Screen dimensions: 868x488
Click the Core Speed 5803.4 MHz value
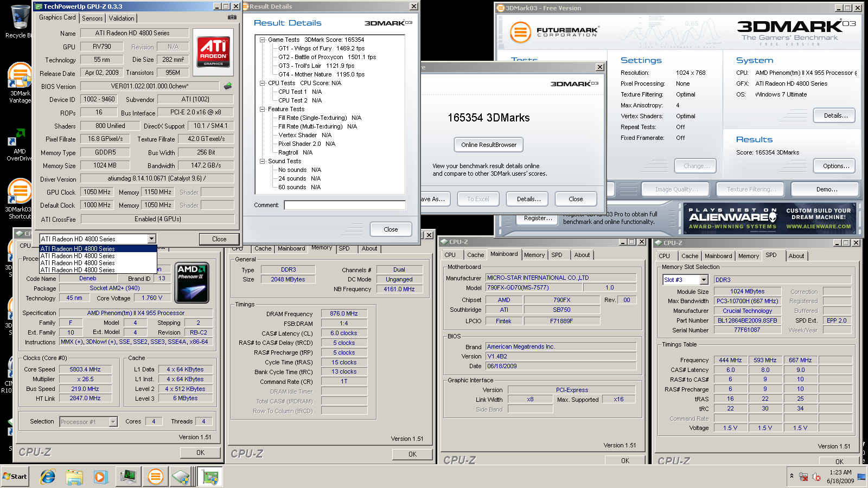85,369
